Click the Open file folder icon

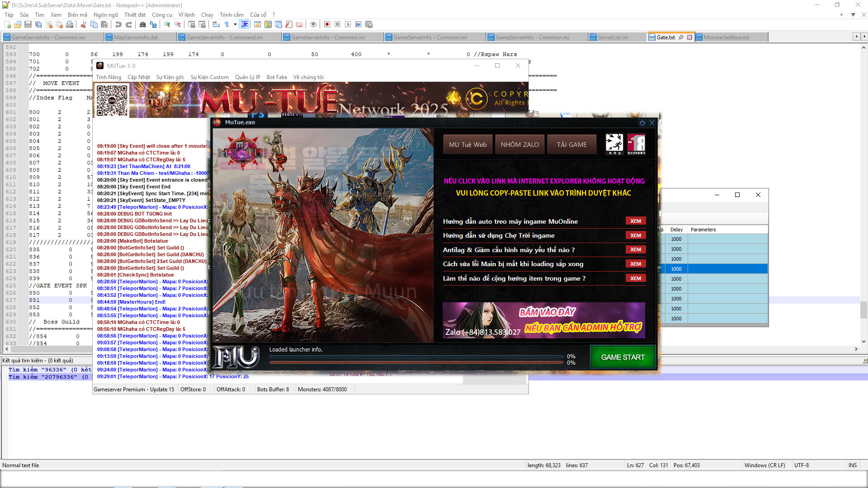(x=18, y=24)
